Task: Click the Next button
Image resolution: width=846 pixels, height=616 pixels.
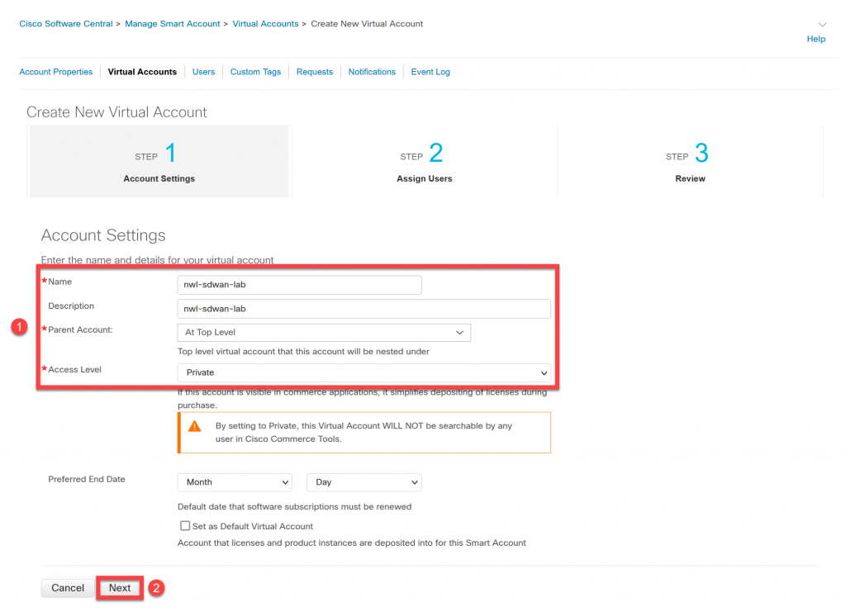Action: tap(119, 588)
